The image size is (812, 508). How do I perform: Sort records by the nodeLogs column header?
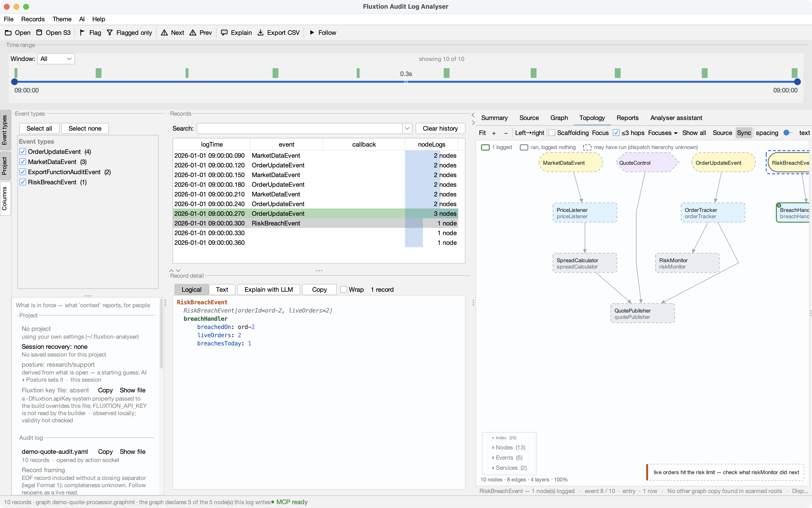click(432, 144)
